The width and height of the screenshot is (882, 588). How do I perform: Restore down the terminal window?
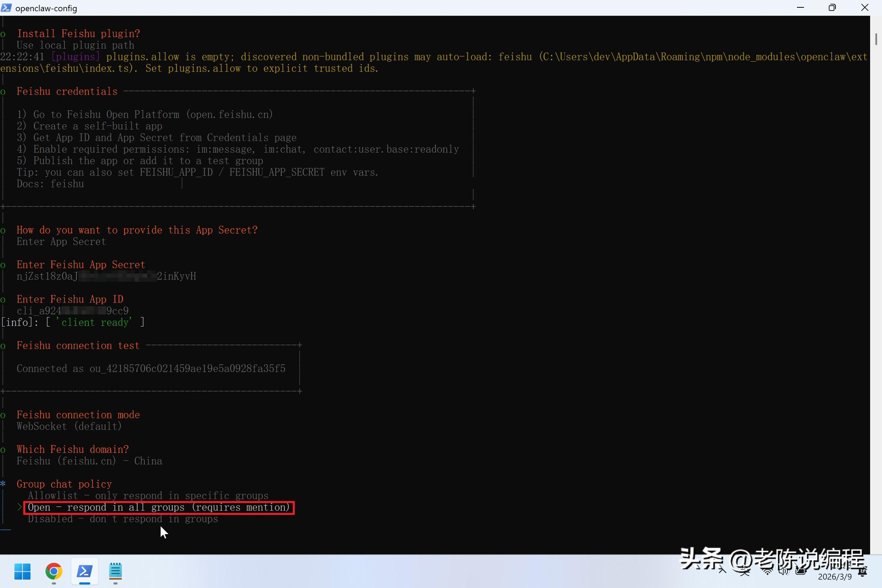click(832, 8)
